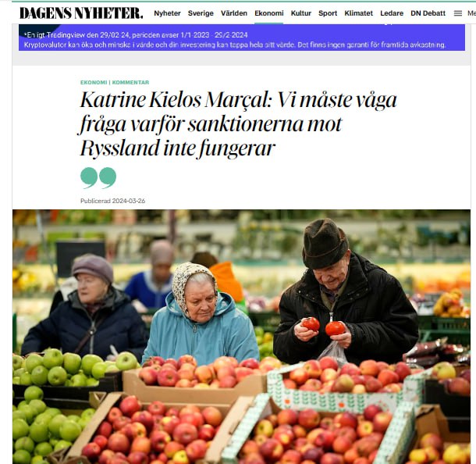
Task: Click the crypto disclaimer text in banner
Action: tap(235, 45)
